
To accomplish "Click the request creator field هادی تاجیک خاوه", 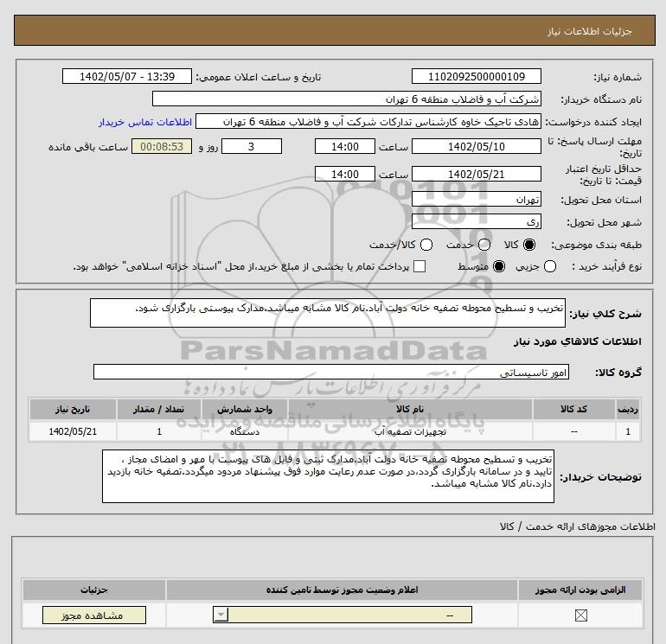I will coord(368,122).
